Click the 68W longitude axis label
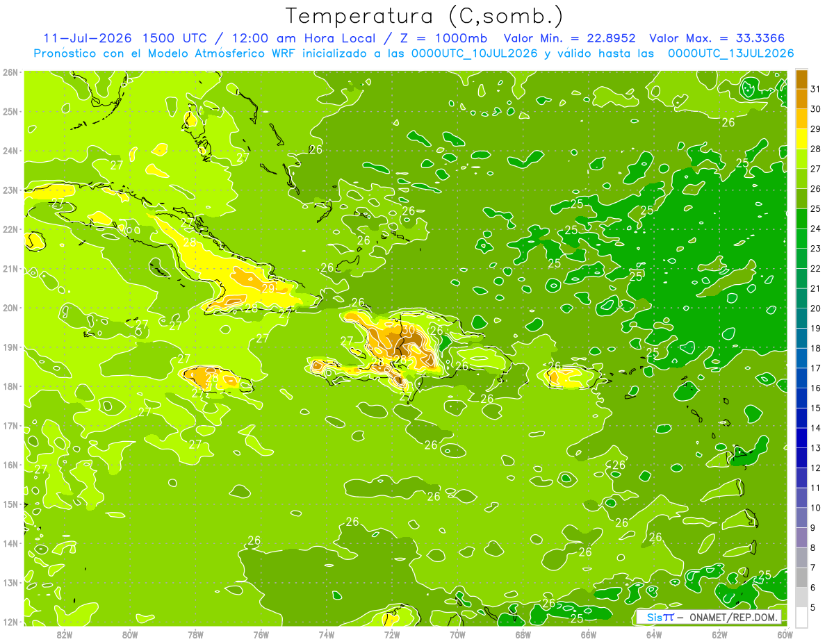The image size is (834, 644). (x=523, y=634)
